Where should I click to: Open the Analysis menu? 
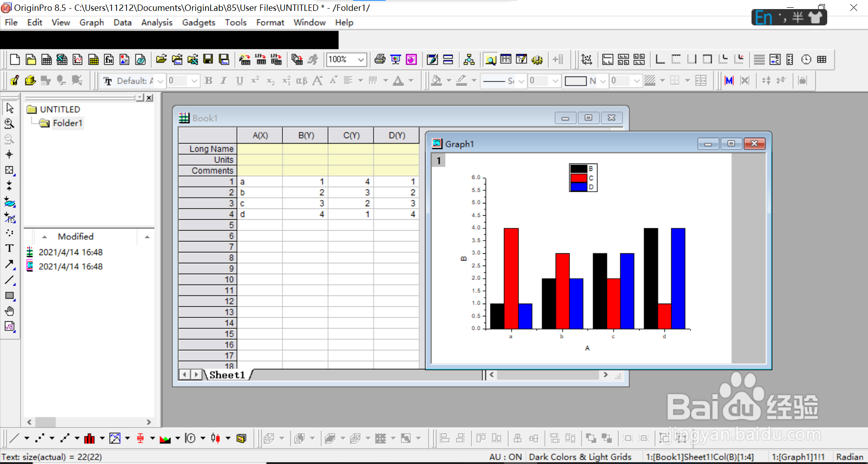(x=157, y=23)
